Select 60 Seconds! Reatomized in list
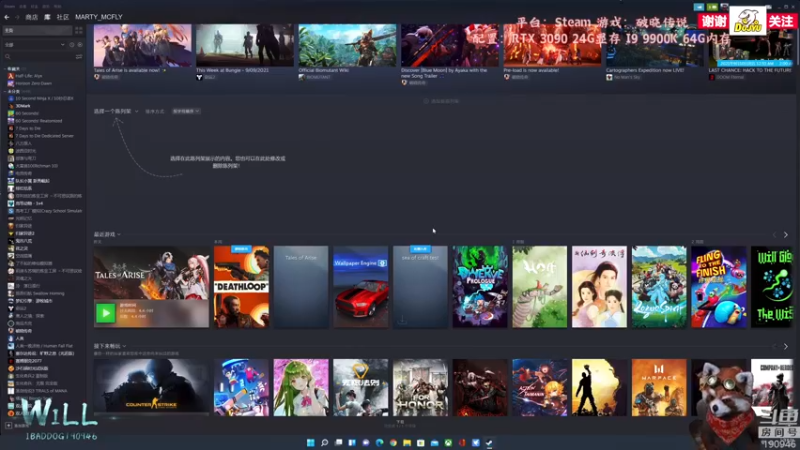 pos(35,121)
